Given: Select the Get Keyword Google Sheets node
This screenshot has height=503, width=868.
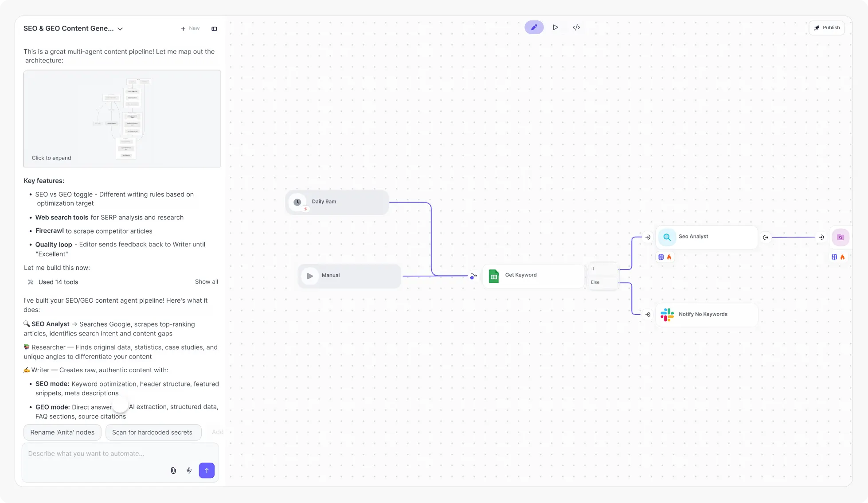Looking at the screenshot, I should click(533, 276).
